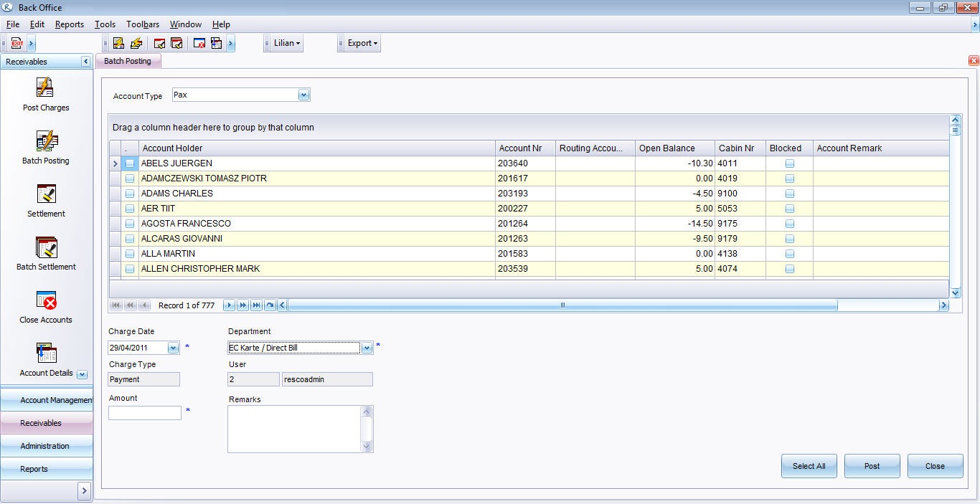
Task: Switch to Administration section
Action: tap(47, 446)
